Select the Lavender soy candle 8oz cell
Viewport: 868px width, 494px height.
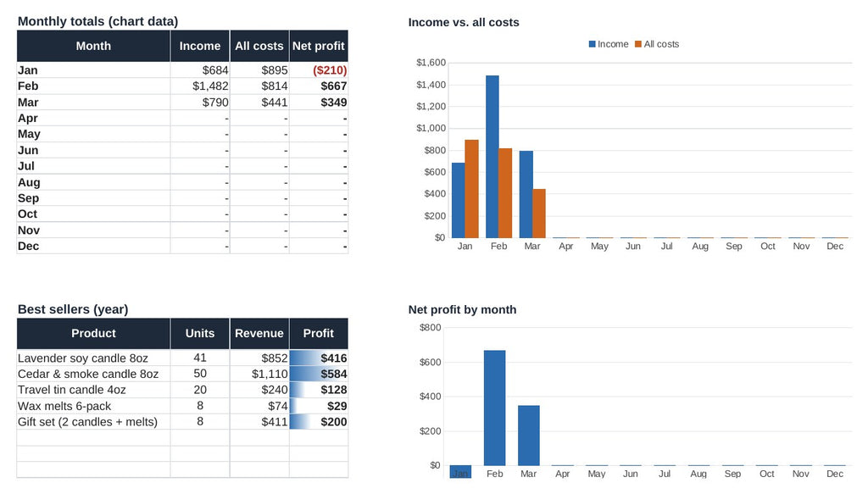[x=93, y=358]
